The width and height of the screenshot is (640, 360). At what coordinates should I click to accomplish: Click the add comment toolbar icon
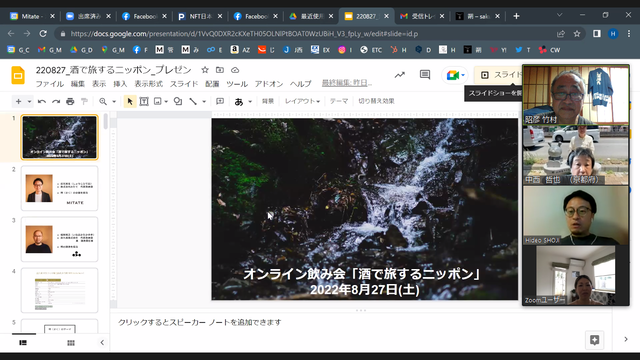pos(220,101)
